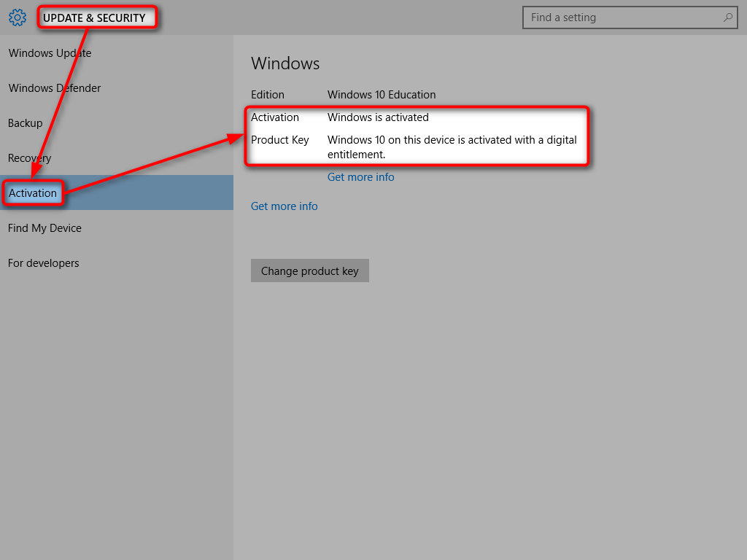Go to the Backup section
747x560 pixels.
click(x=117, y=122)
